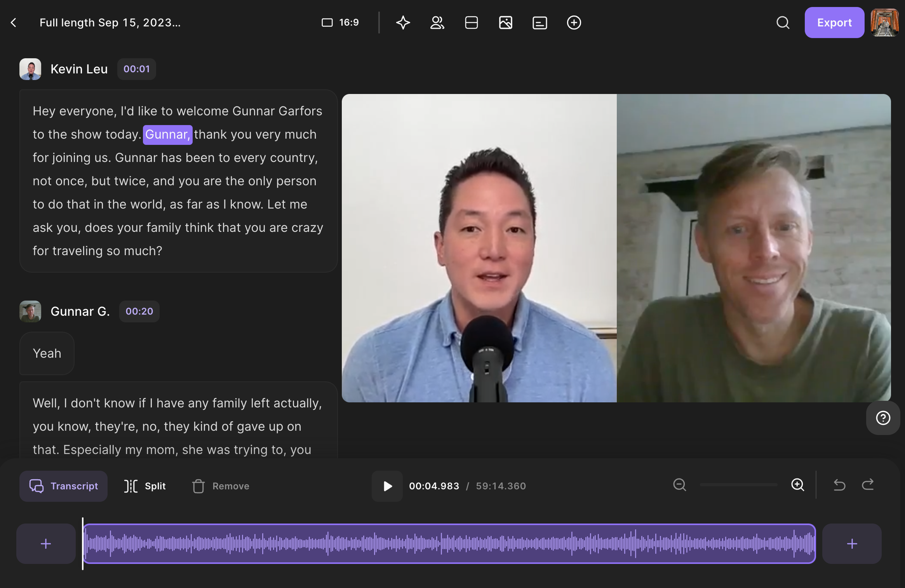Open search with magnifier icon

[783, 23]
